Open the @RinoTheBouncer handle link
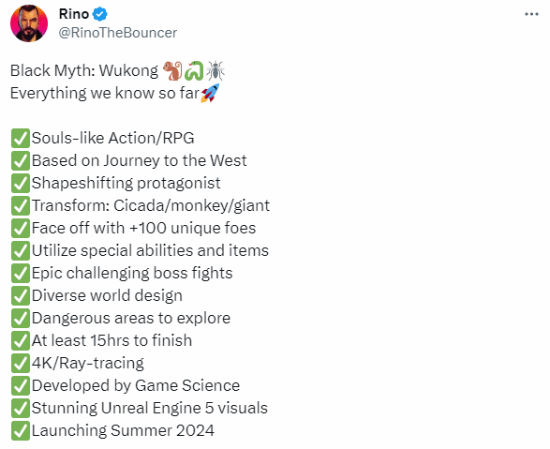 pos(118,33)
